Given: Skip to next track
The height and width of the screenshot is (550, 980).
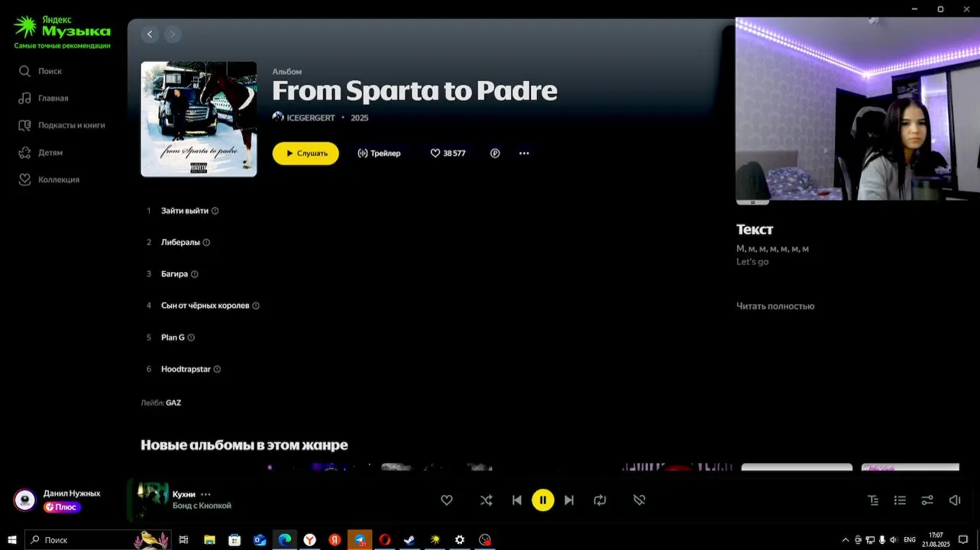Looking at the screenshot, I should [x=569, y=500].
